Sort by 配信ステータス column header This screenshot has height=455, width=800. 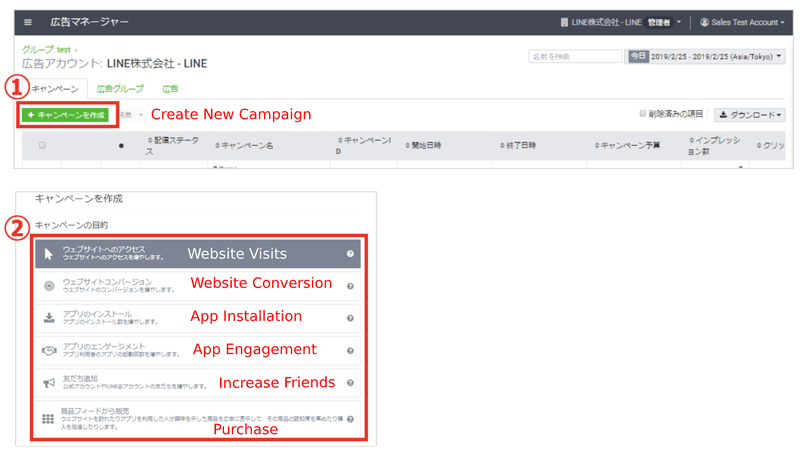(173, 145)
